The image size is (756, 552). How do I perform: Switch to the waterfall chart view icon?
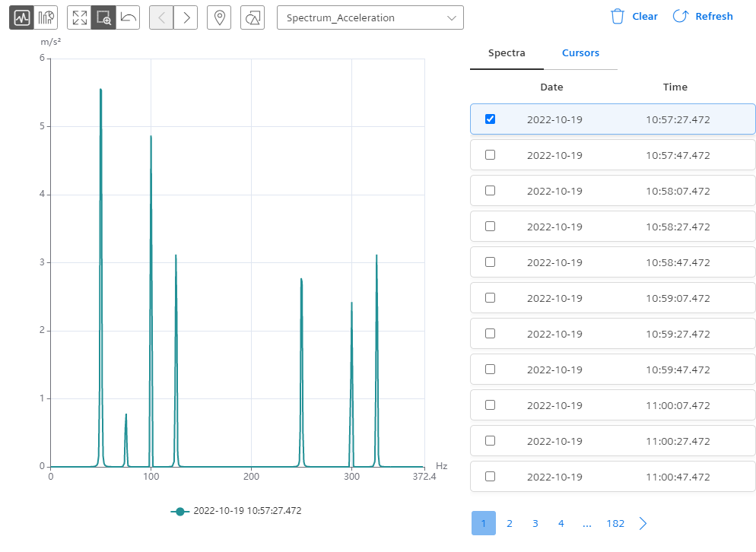pyautogui.click(x=46, y=17)
